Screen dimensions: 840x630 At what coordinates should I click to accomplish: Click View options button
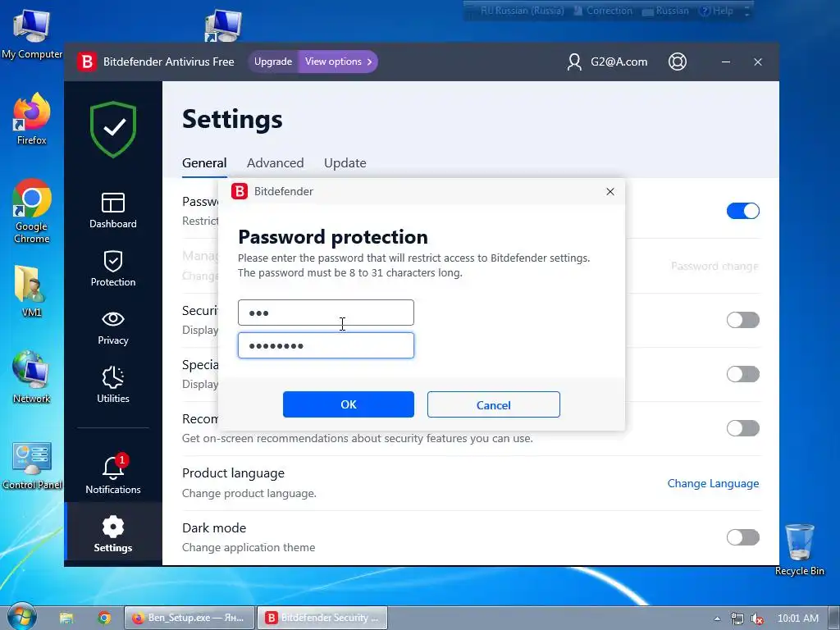[x=338, y=62]
